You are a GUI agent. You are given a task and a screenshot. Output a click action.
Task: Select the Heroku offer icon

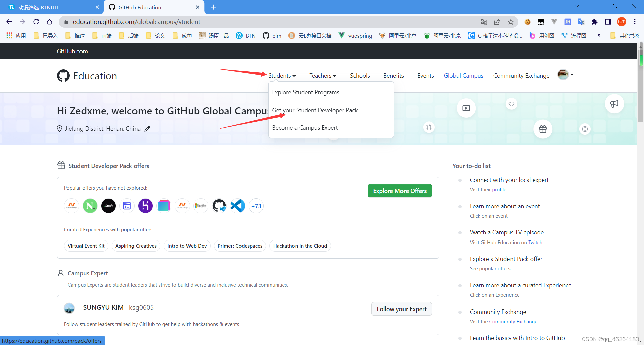pyautogui.click(x=145, y=206)
